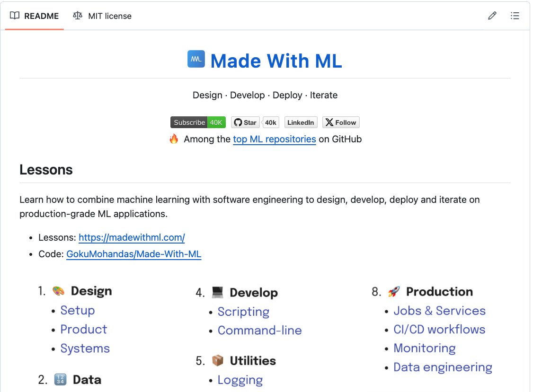Open the https://madewithml.com/ link
The width and height of the screenshot is (533, 392).
[x=132, y=237]
